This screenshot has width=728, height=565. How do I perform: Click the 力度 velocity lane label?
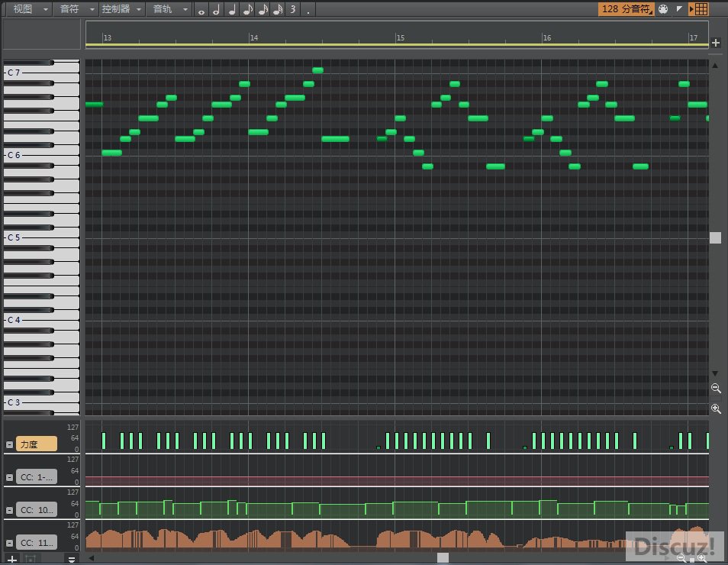(x=37, y=444)
